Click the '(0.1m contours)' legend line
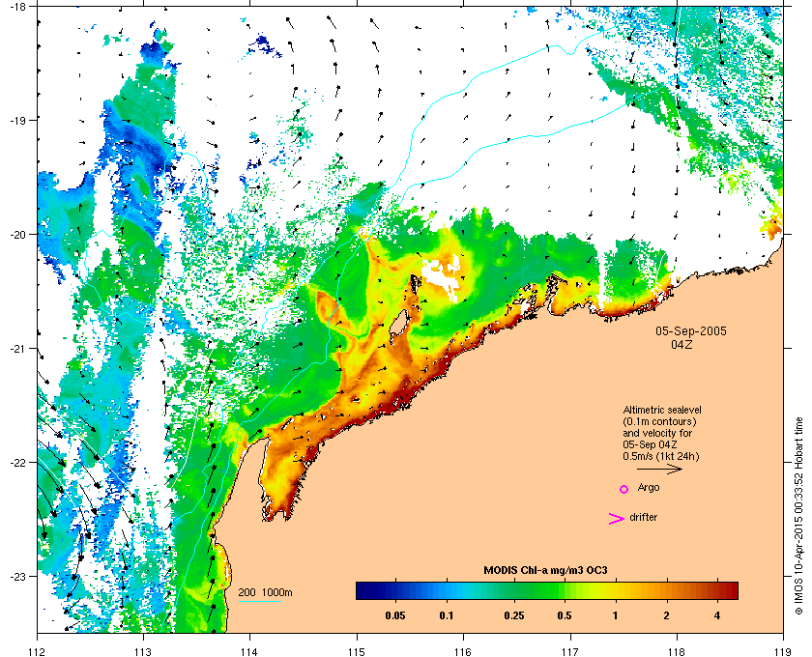The height and width of the screenshot is (657, 812). [x=659, y=421]
